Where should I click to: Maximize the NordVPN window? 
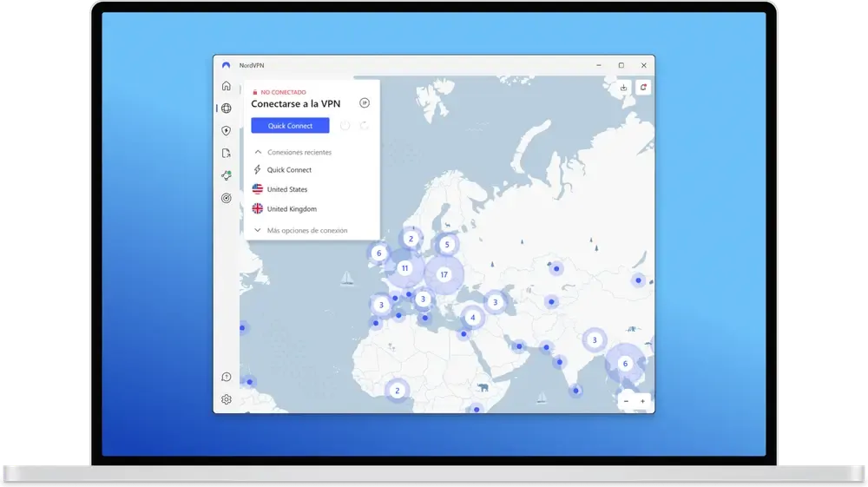click(x=621, y=65)
